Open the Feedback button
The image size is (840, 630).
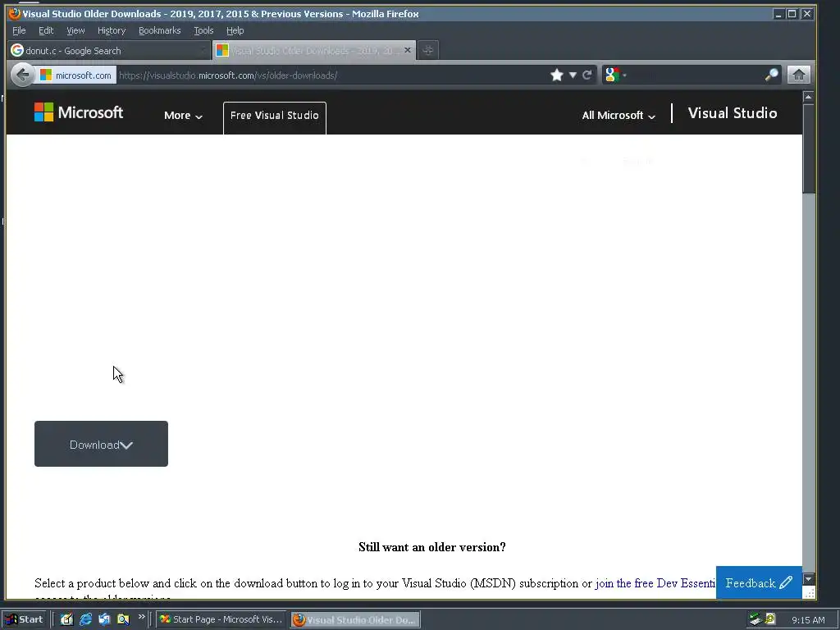[759, 583]
